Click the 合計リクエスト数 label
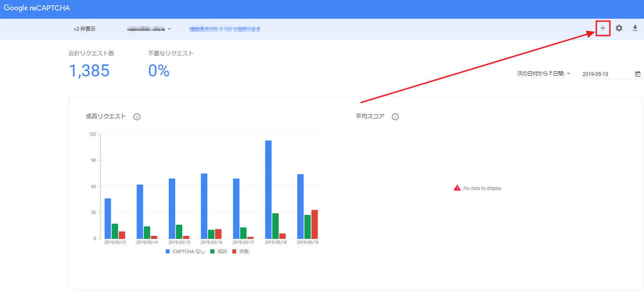The image size is (644, 307). tap(91, 53)
